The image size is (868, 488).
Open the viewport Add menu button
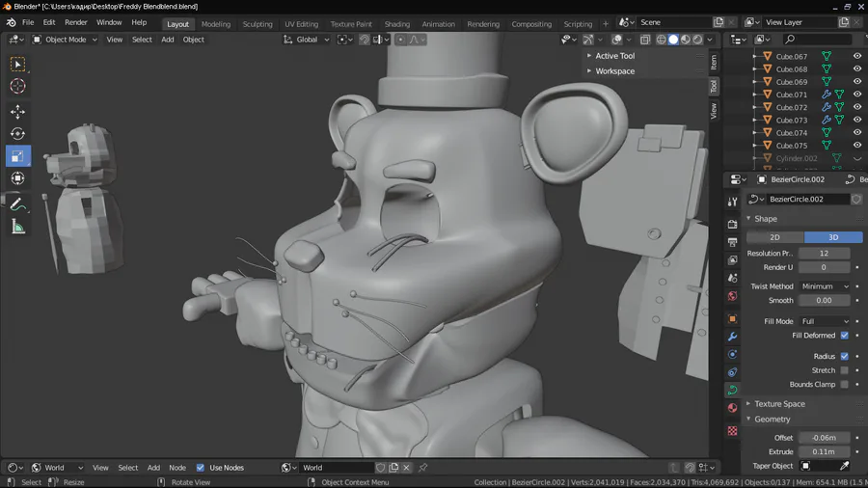(167, 40)
